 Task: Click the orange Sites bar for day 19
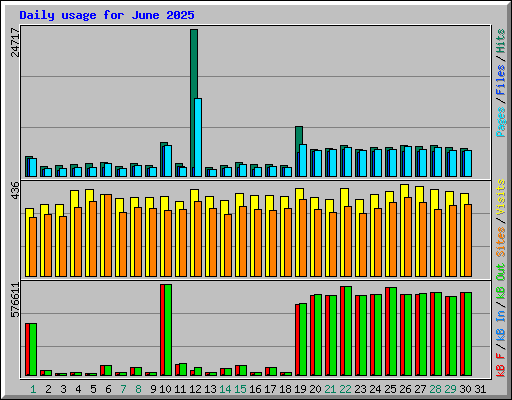(x=303, y=238)
